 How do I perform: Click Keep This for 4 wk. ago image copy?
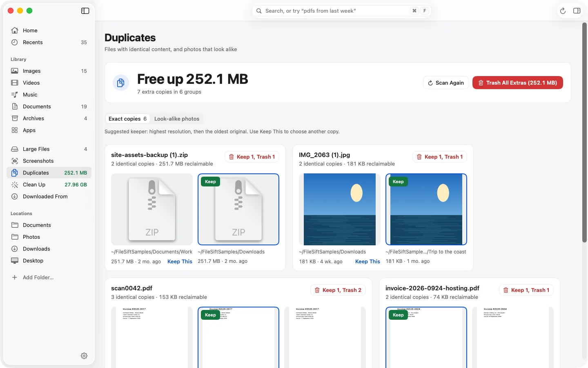coord(367,261)
